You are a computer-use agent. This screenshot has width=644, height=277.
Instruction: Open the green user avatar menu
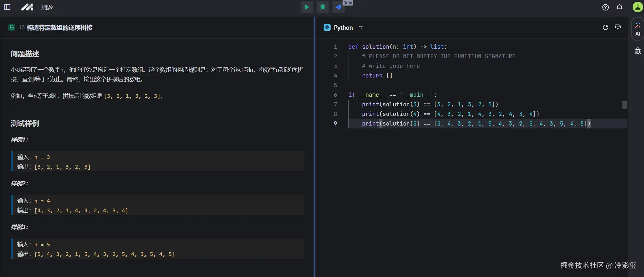(x=638, y=7)
